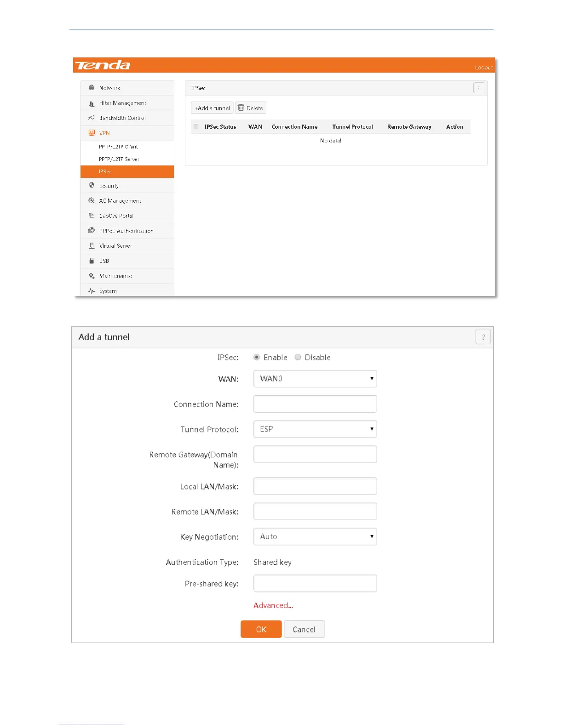Open the Key Negotiation dropdown showing Auto
The image size is (563, 728).
pos(315,536)
